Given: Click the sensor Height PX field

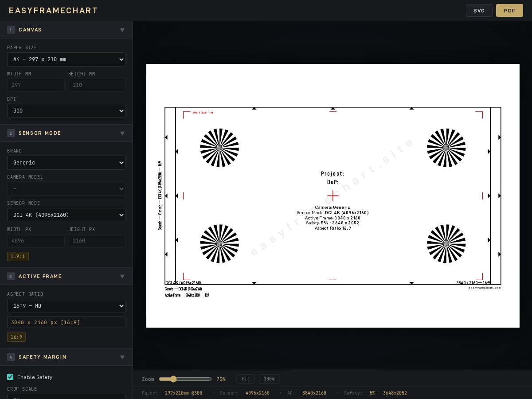Looking at the screenshot, I should pyautogui.click(x=97, y=241).
